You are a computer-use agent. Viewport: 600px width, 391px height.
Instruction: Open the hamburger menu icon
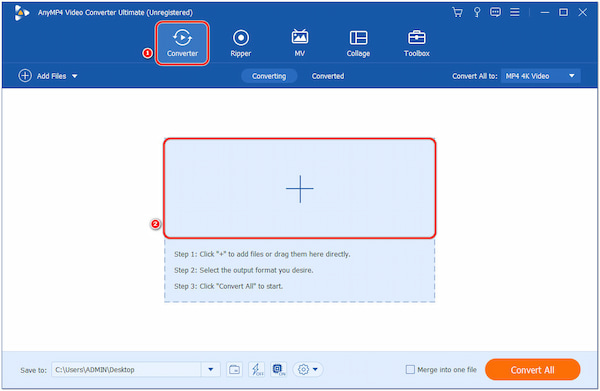[x=515, y=12]
